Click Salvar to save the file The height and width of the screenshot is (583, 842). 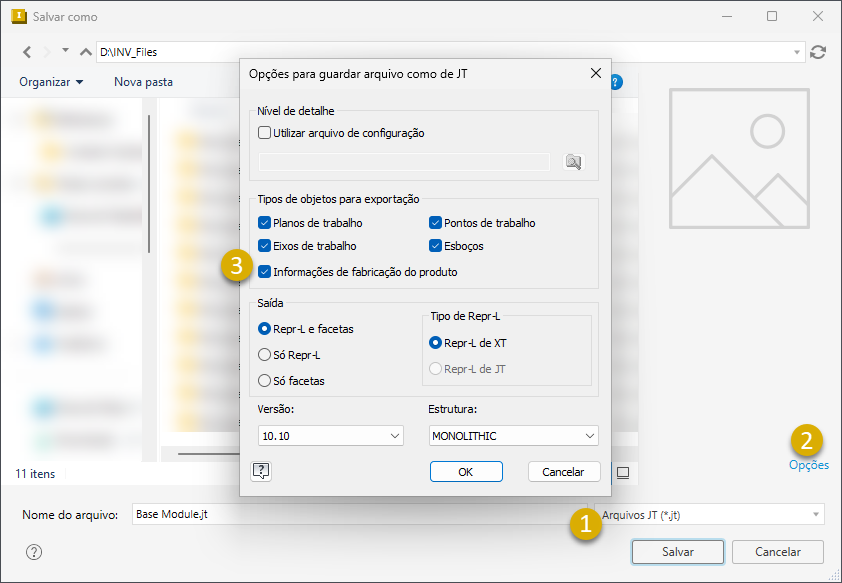click(x=678, y=552)
